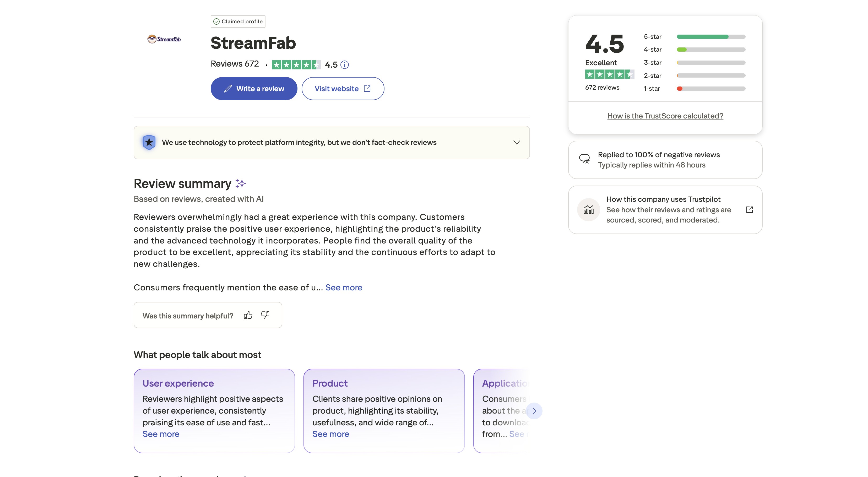Click the StreamFab company logo
868x477 pixels.
[164, 39]
